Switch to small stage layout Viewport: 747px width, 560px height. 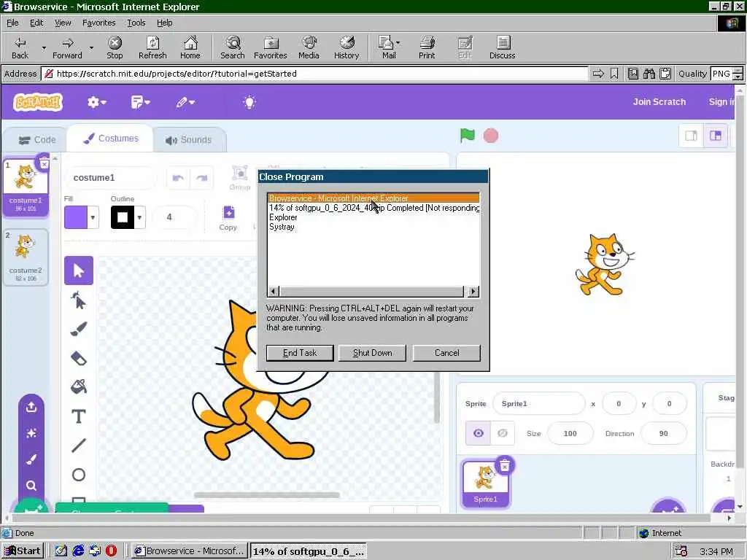[x=692, y=136]
